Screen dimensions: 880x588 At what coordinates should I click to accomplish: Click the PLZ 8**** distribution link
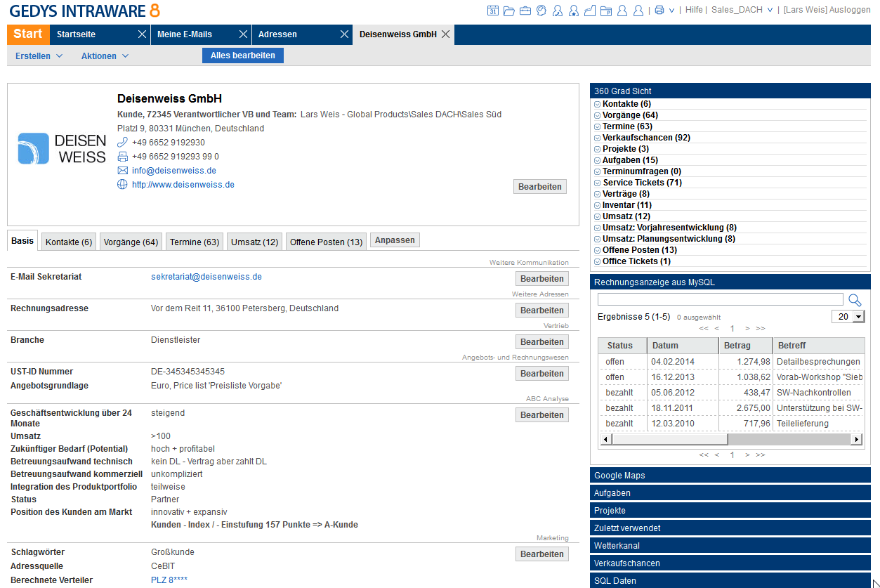click(x=169, y=580)
